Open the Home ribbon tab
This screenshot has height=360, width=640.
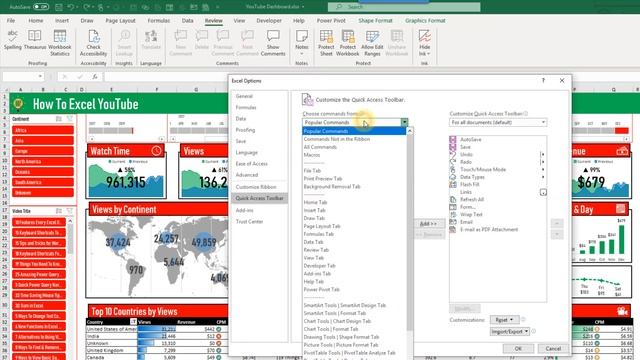pyautogui.click(x=36, y=20)
